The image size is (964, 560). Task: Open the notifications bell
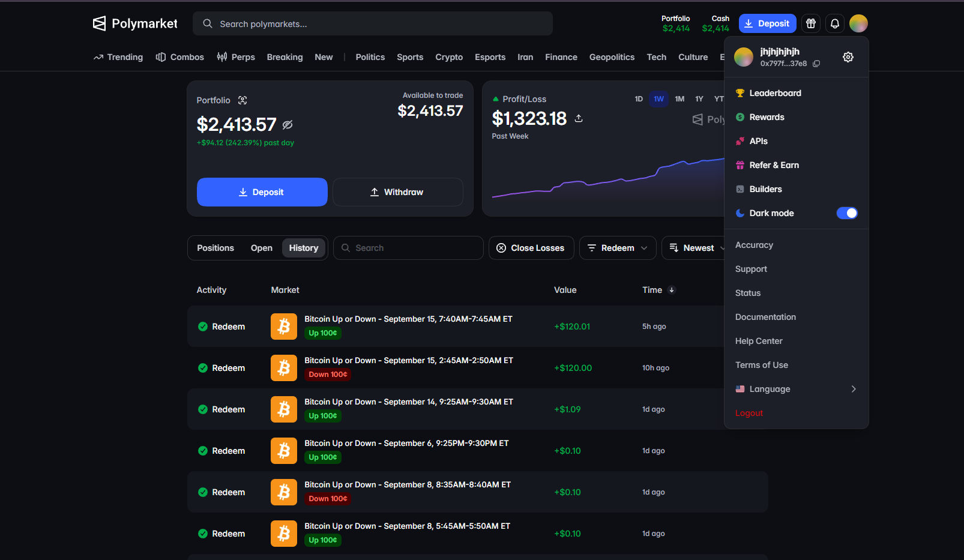[x=835, y=23]
